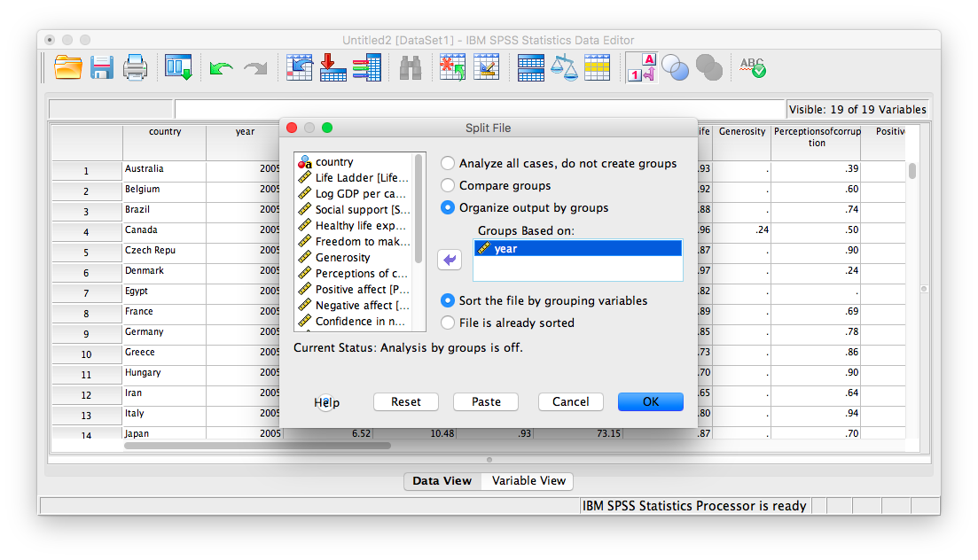This screenshot has height=560, width=978.
Task: Click the grey redo arrow
Action: (255, 68)
